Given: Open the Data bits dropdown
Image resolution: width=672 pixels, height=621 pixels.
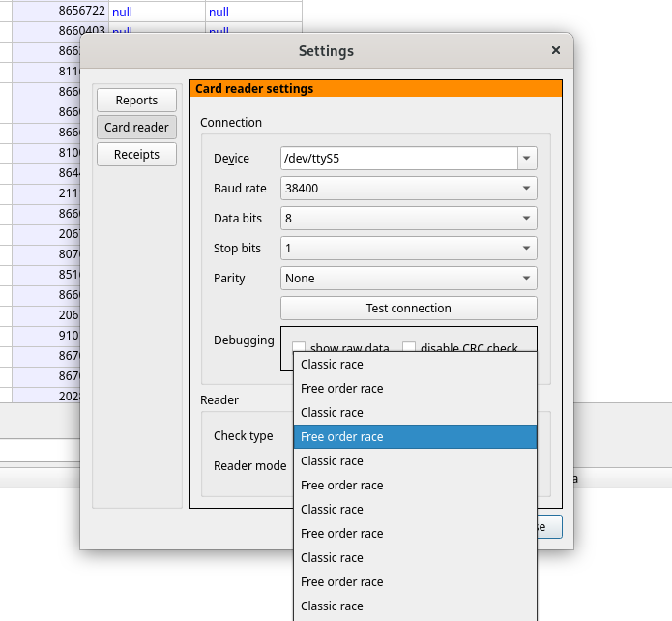Looking at the screenshot, I should click(x=408, y=219).
